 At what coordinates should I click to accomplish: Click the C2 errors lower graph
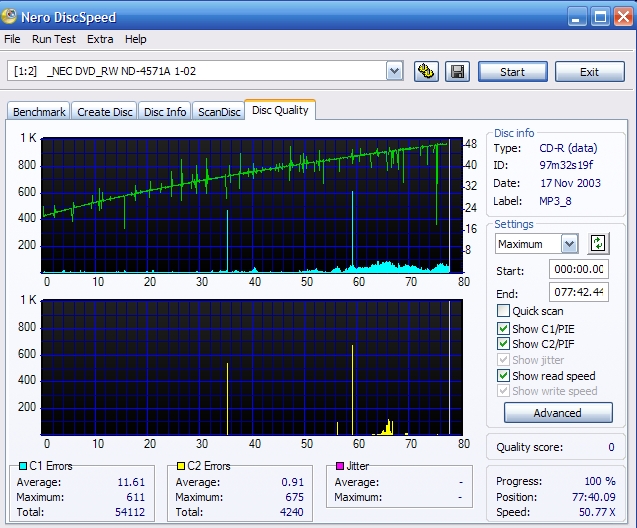252,367
